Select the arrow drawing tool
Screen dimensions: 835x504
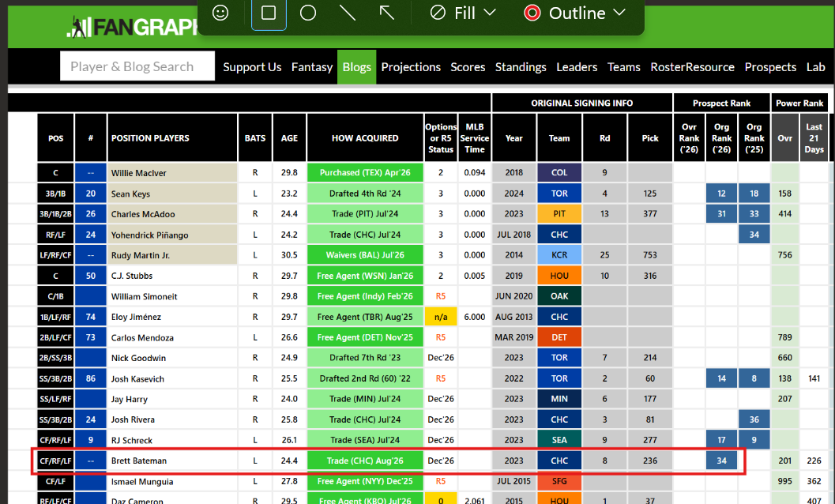tap(386, 13)
